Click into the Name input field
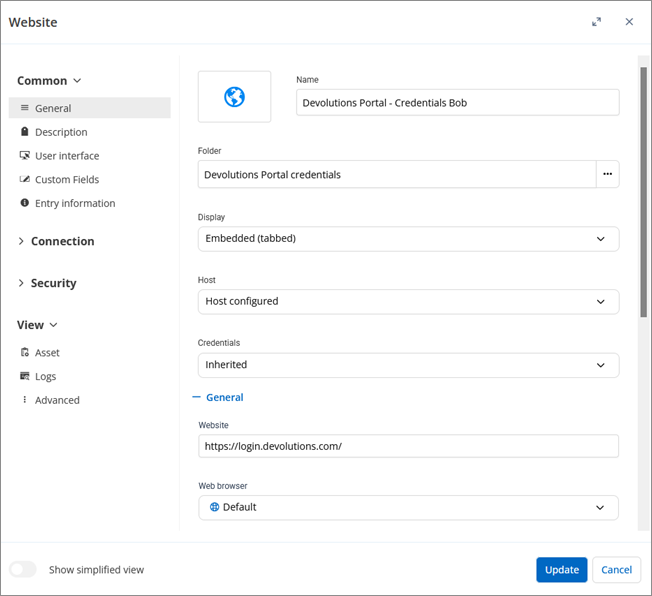Screen dimensions: 652x596 (457, 102)
